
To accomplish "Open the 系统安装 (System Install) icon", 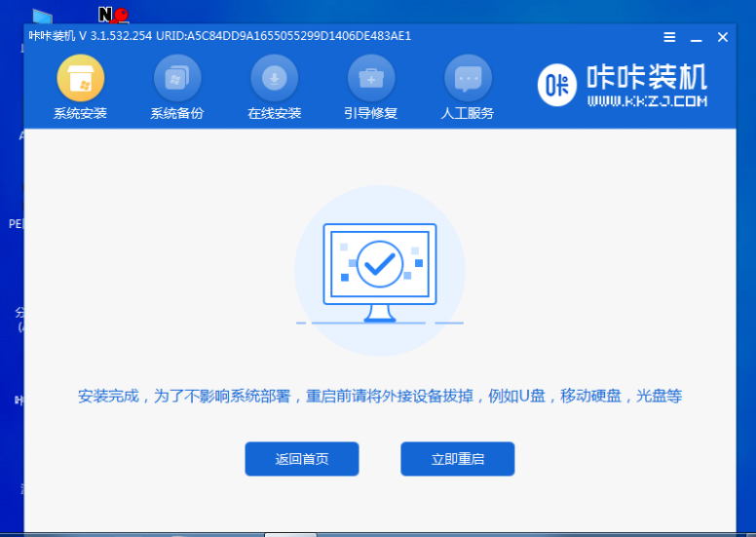I will point(80,78).
